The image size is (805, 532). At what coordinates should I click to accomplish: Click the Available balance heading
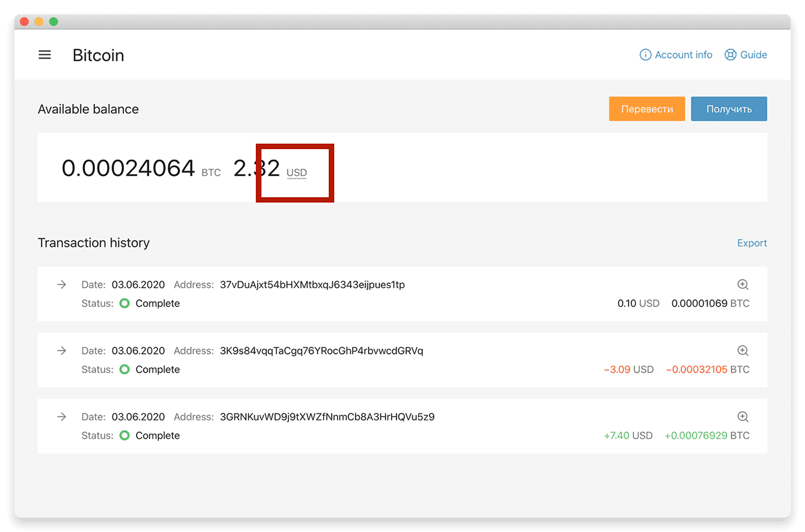(x=89, y=109)
